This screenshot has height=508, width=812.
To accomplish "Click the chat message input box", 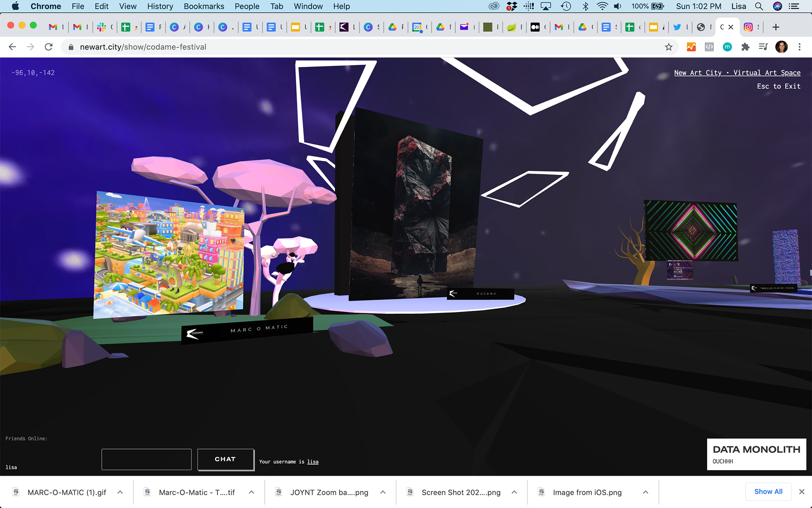I will click(146, 459).
